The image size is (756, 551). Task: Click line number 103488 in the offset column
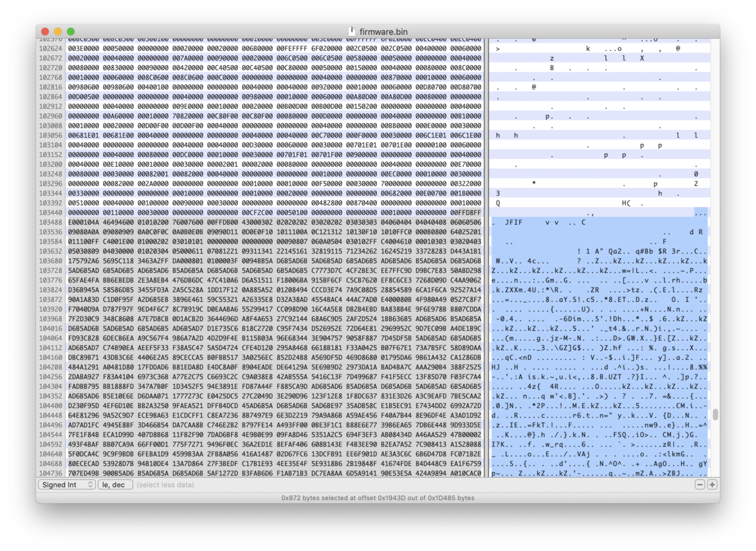pos(51,223)
